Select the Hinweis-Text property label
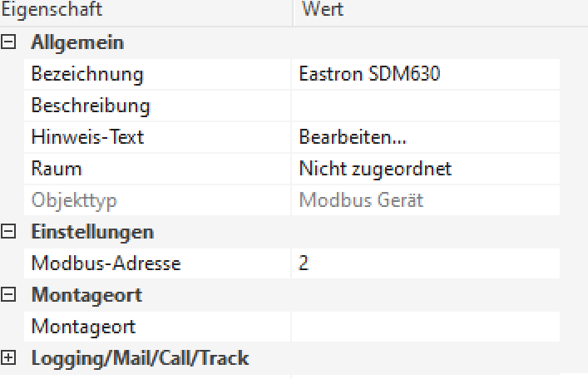The image size is (588, 379). [x=87, y=137]
